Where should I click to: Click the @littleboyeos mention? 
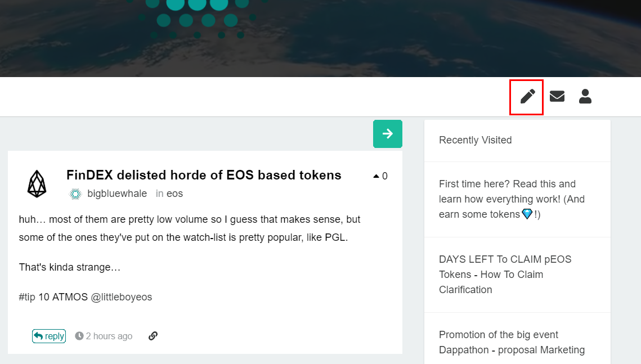click(122, 297)
